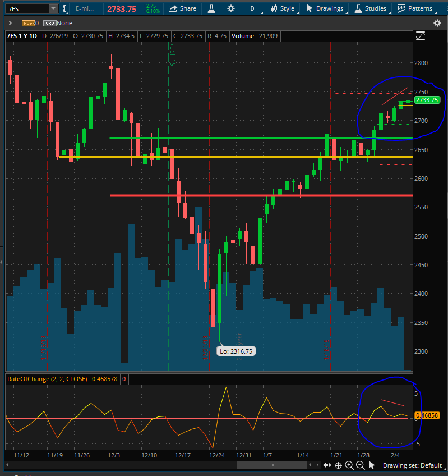Click the E-mi... instrument description
This screenshot has height=476, width=448.
tap(85, 8)
